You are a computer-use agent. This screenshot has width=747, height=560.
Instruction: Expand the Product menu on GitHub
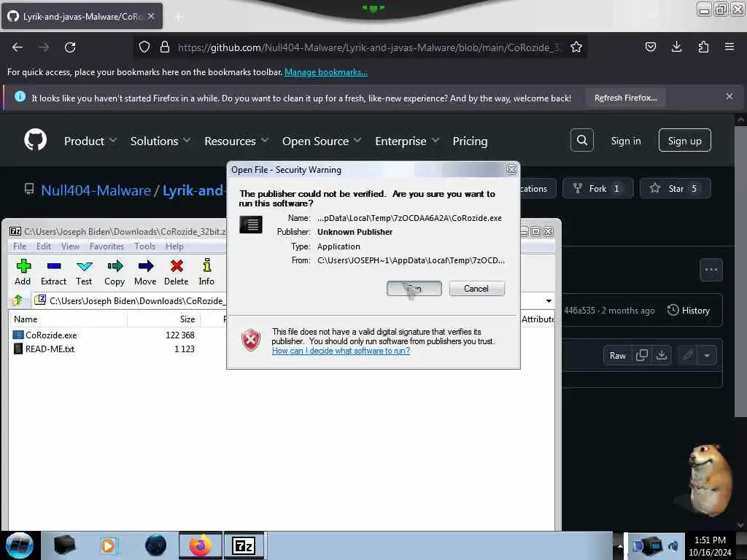(x=90, y=141)
